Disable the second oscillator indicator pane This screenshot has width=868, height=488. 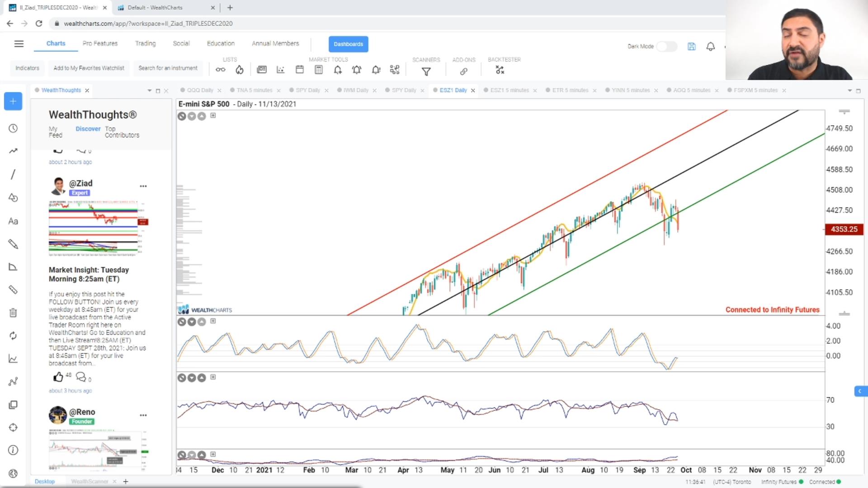[182, 378]
